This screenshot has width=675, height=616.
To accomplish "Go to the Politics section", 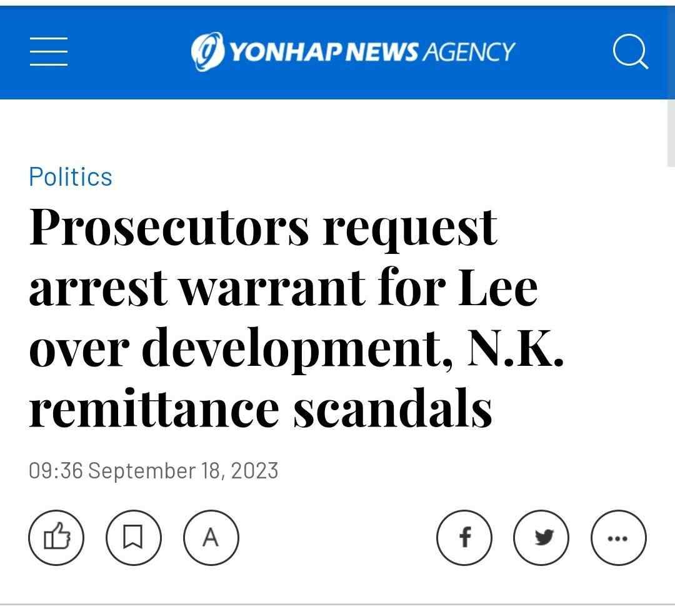I will tap(71, 177).
